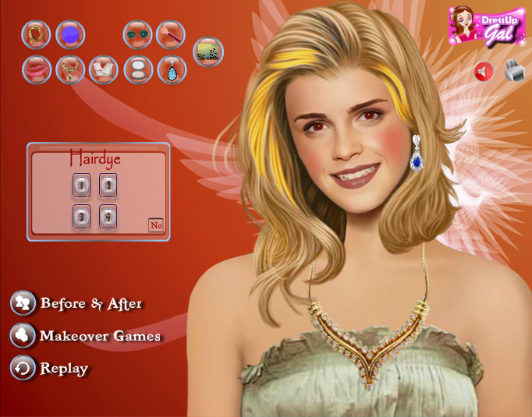Click No to remove hairdye
This screenshot has height=417, width=532.
(x=156, y=225)
